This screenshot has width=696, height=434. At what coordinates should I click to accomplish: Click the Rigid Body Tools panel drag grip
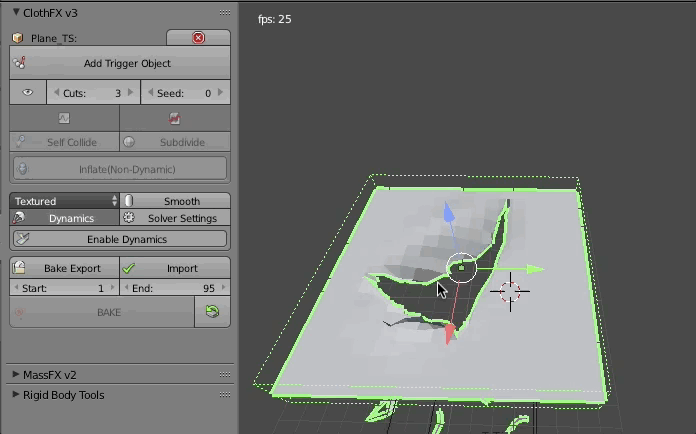[225, 395]
